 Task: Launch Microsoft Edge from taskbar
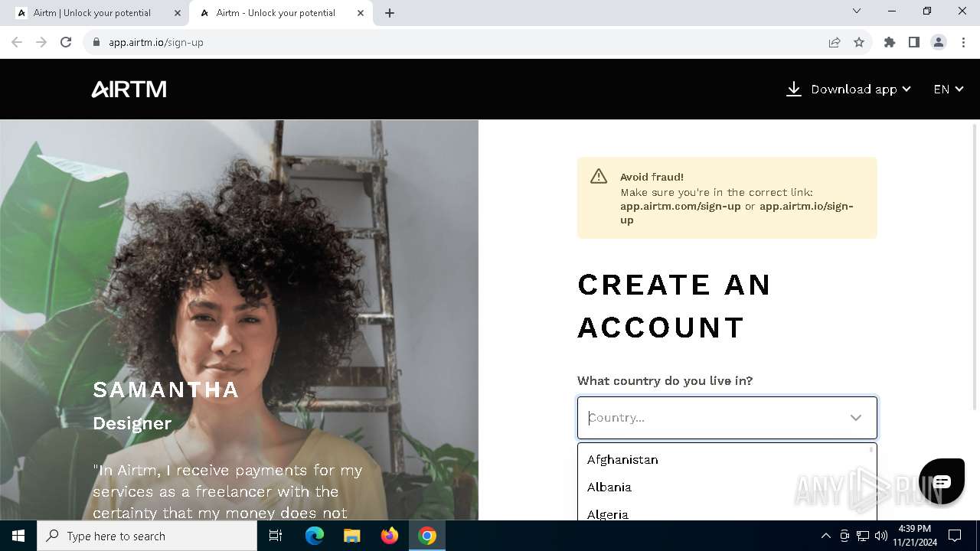pos(315,536)
